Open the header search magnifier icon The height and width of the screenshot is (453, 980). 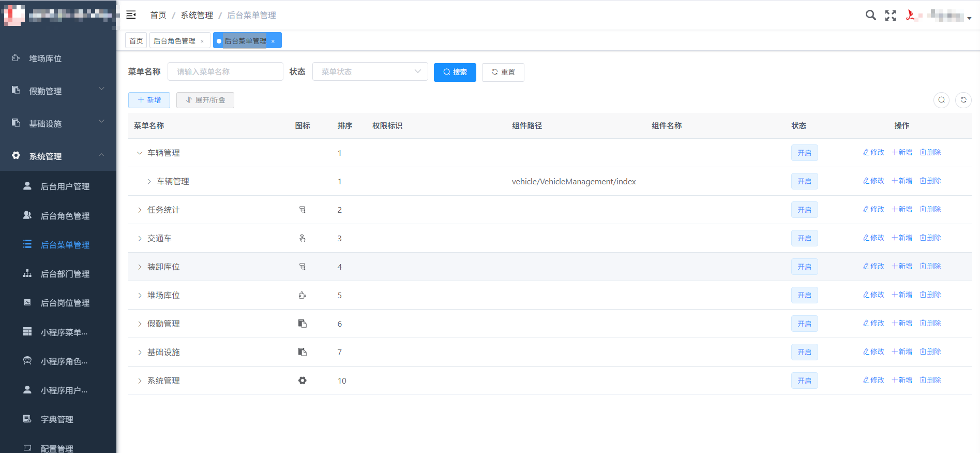(x=871, y=15)
